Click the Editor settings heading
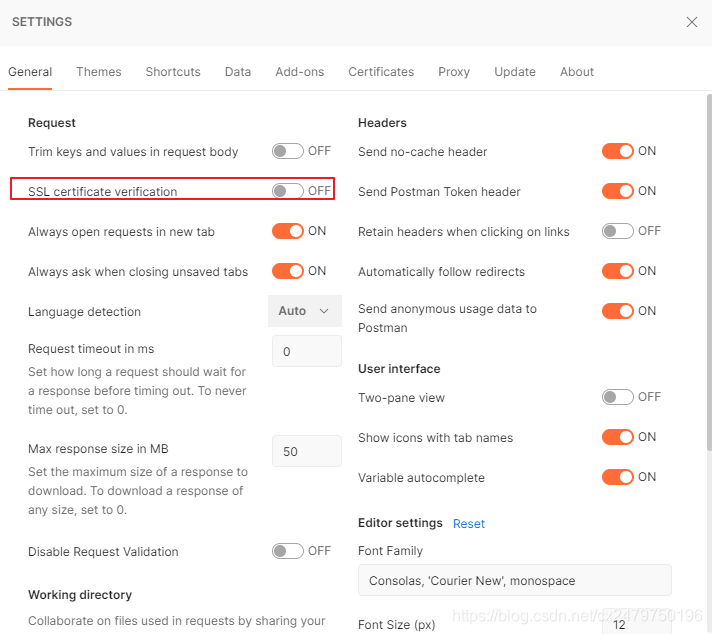The image size is (712, 634). [x=400, y=523]
